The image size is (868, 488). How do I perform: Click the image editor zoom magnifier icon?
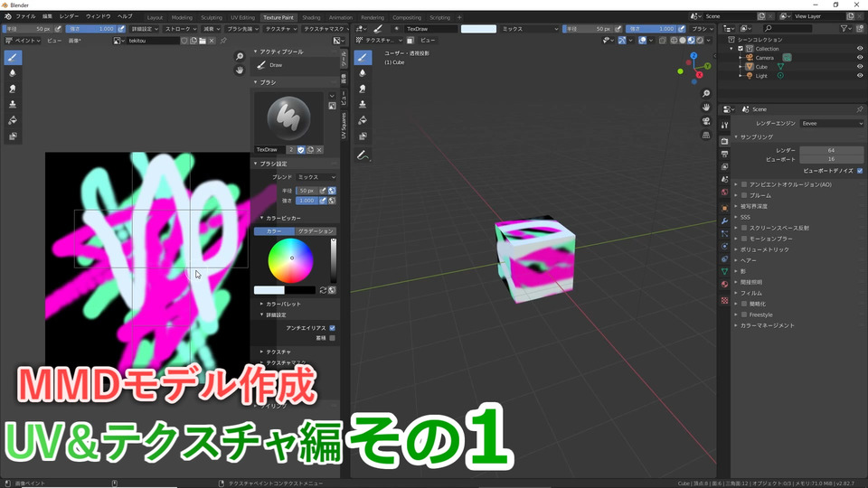tap(239, 56)
